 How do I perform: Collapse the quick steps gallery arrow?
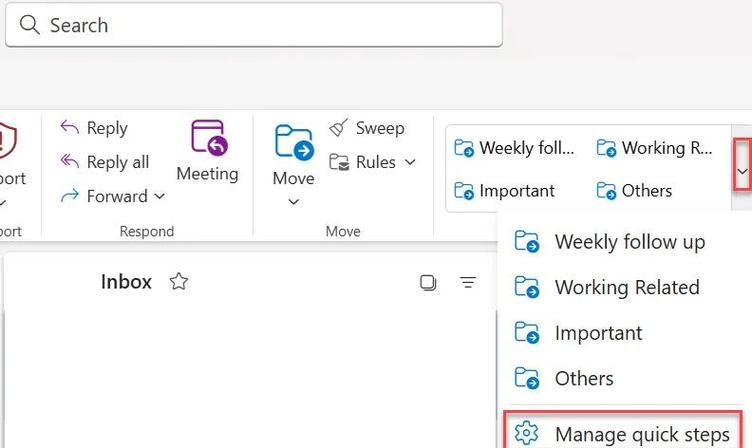tap(742, 171)
